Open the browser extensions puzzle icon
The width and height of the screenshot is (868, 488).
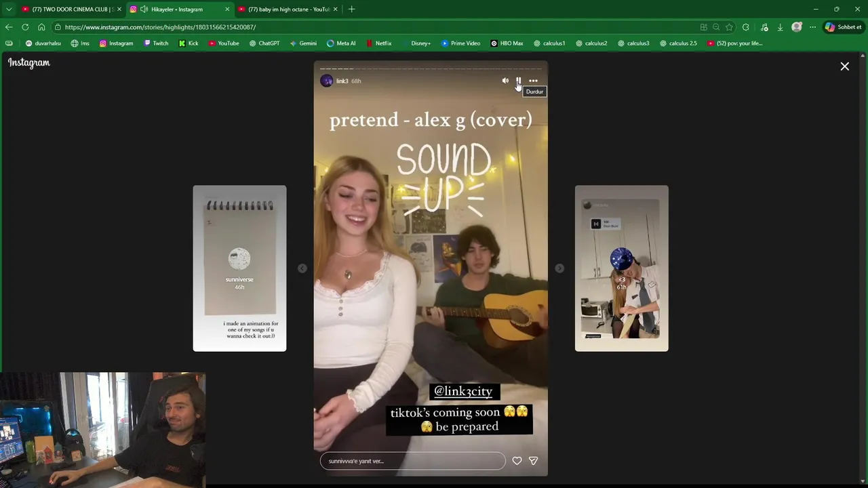pos(746,27)
